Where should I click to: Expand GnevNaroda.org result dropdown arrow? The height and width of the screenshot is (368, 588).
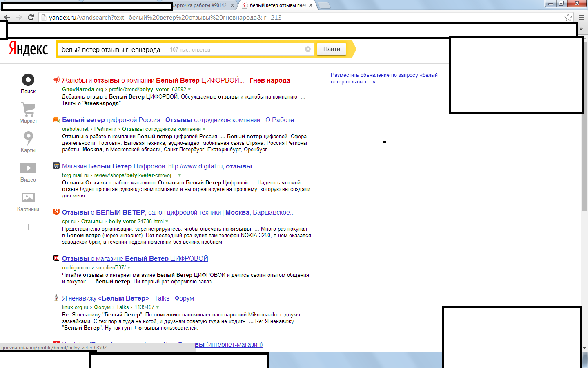point(189,90)
